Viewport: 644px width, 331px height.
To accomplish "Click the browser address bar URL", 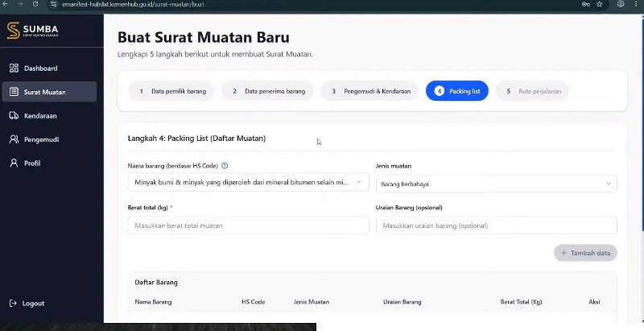I will (133, 4).
